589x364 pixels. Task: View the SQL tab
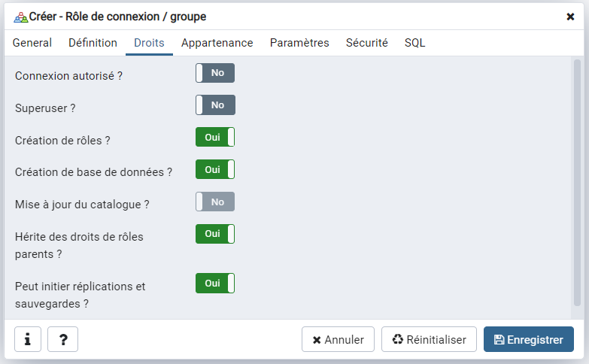[x=414, y=43]
